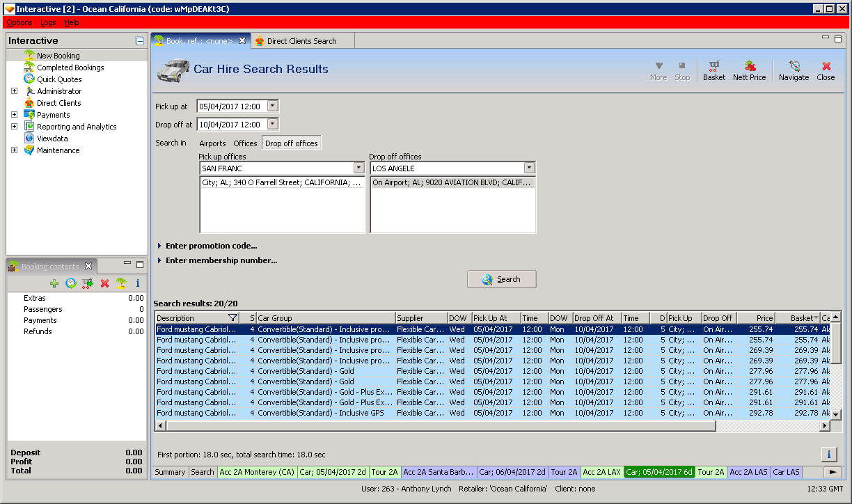Image resolution: width=852 pixels, height=504 pixels.
Task: Toggle the Airports search option
Action: click(x=212, y=143)
